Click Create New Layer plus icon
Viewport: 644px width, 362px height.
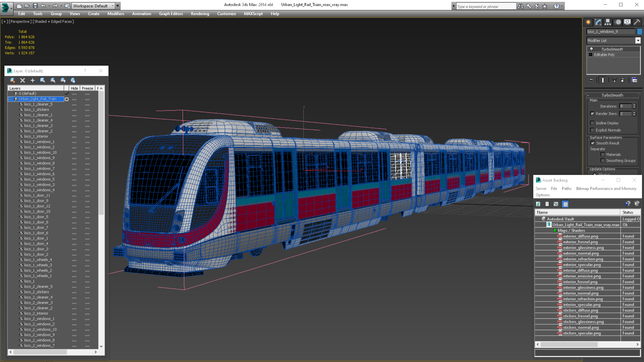pyautogui.click(x=32, y=80)
